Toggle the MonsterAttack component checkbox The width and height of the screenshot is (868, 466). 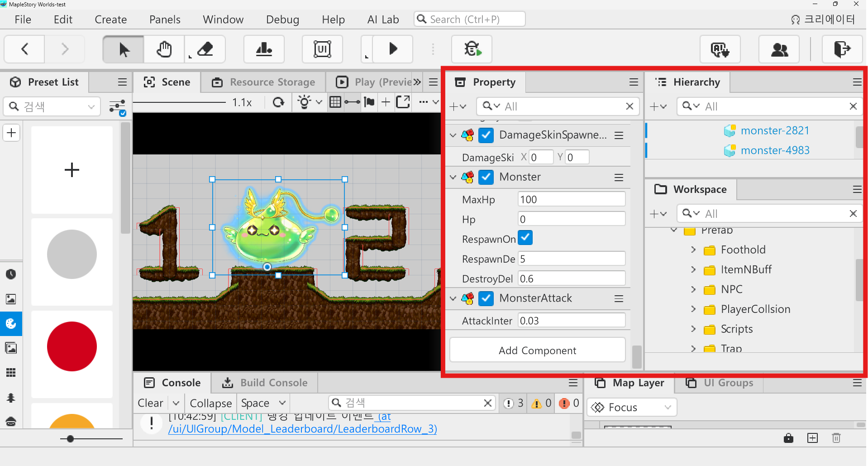click(486, 298)
